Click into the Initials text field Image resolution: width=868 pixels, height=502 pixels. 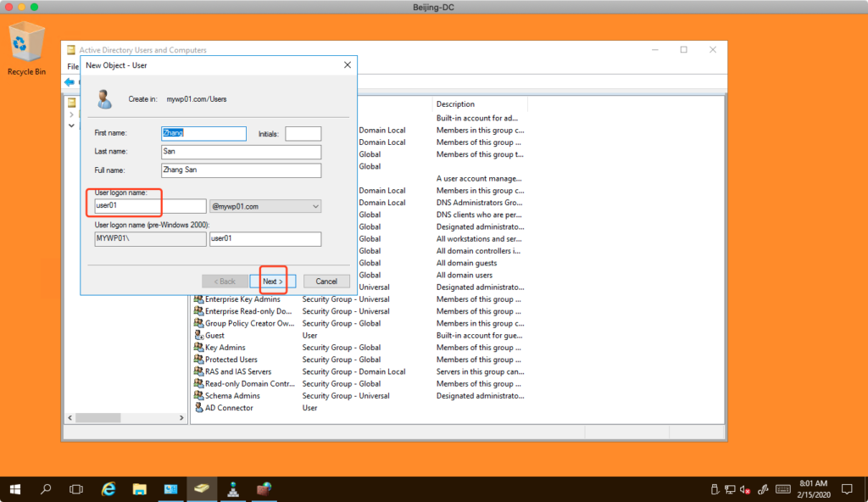(x=303, y=133)
